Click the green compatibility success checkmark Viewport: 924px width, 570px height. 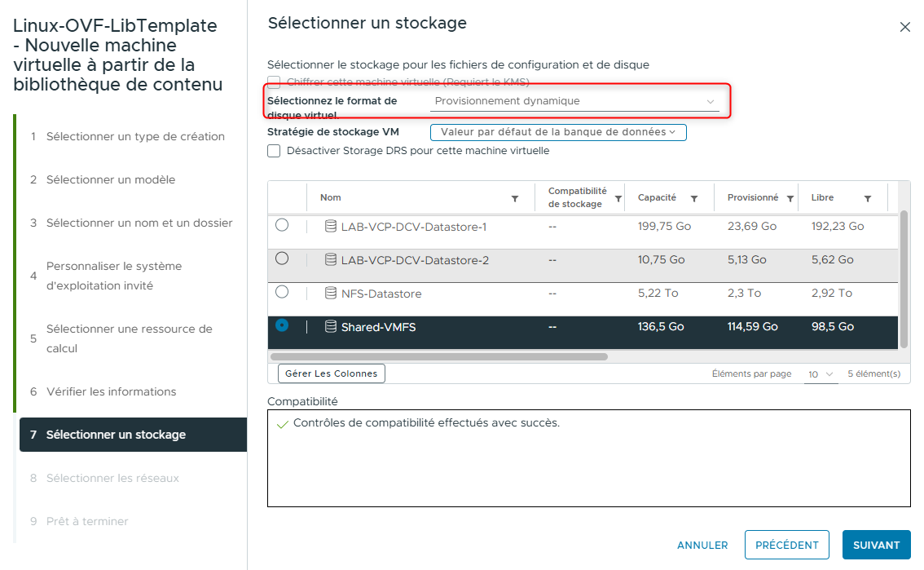coord(283,423)
